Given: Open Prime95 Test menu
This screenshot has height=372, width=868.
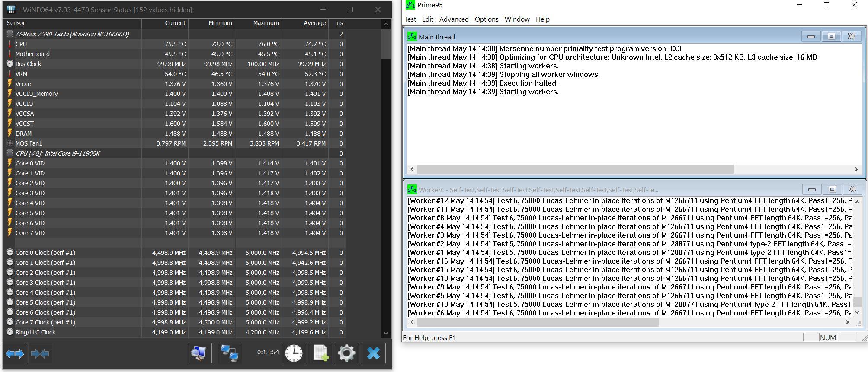Looking at the screenshot, I should pos(410,19).
